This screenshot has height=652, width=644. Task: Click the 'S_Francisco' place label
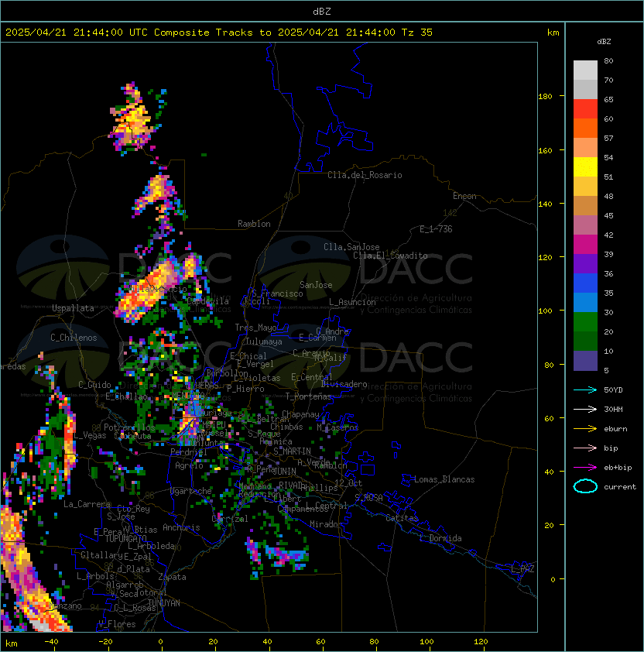[x=277, y=293]
